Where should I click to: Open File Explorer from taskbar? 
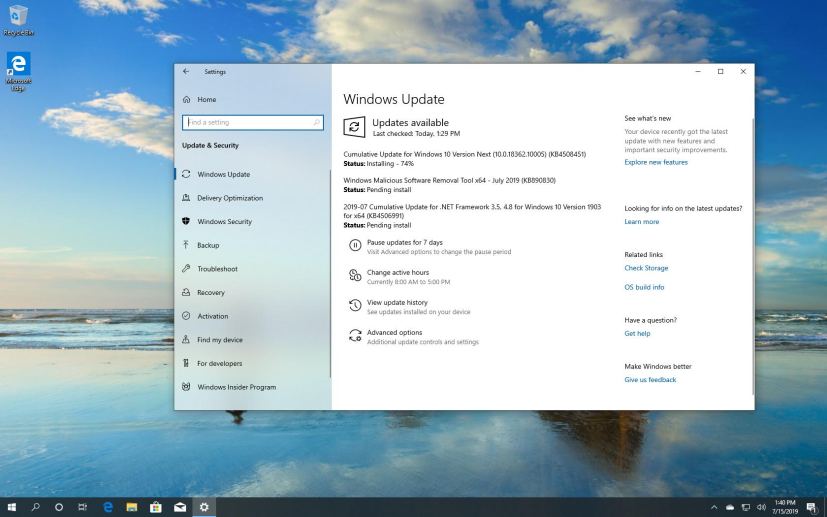click(132, 507)
